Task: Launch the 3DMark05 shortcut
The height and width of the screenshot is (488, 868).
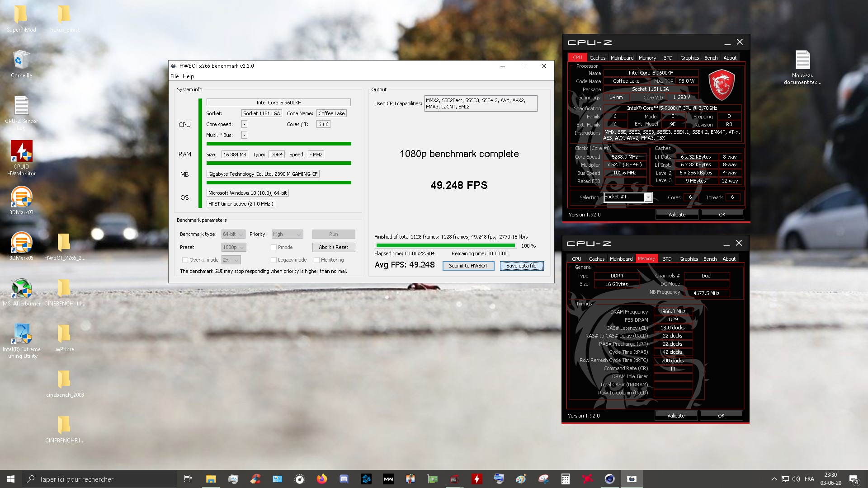Action: (x=21, y=246)
